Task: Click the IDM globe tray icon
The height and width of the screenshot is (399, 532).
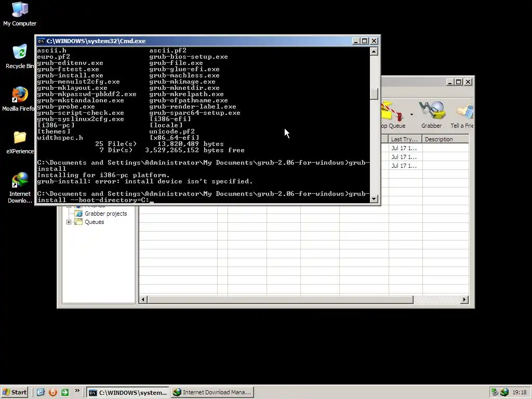Action: point(504,392)
